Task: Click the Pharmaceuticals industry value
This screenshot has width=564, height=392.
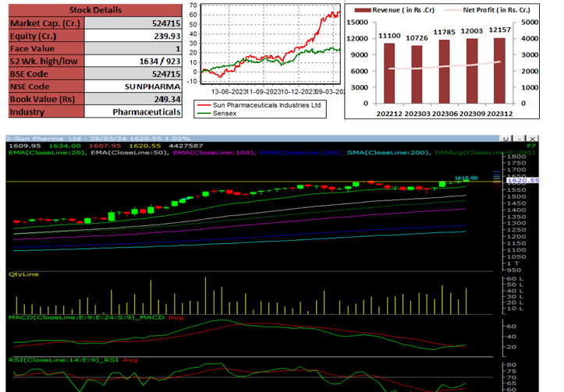Action: click(147, 111)
